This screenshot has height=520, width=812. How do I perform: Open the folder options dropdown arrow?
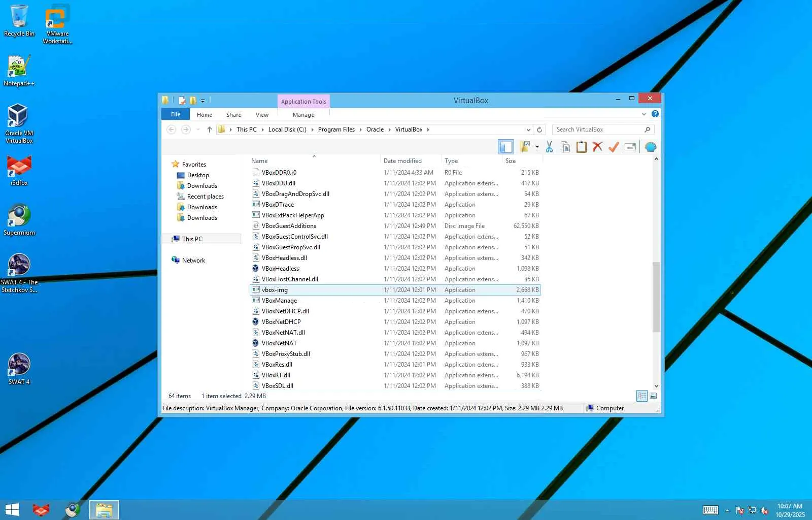click(537, 147)
